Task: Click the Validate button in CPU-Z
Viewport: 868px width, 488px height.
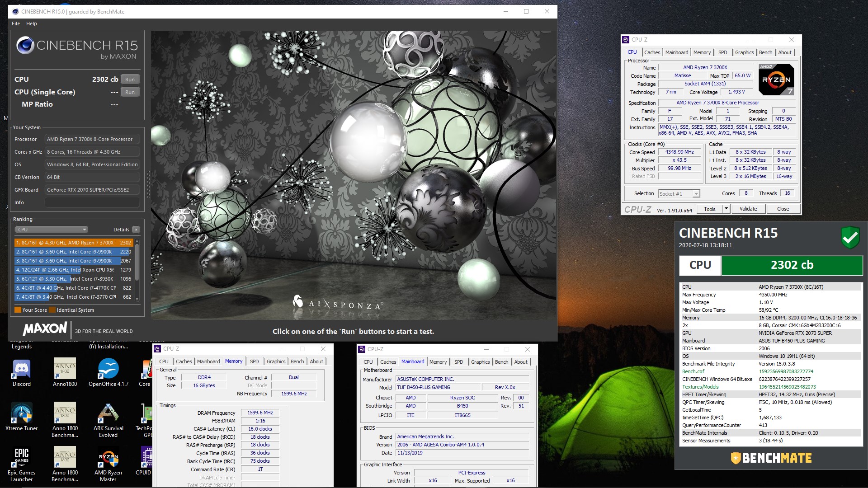Action: click(748, 209)
